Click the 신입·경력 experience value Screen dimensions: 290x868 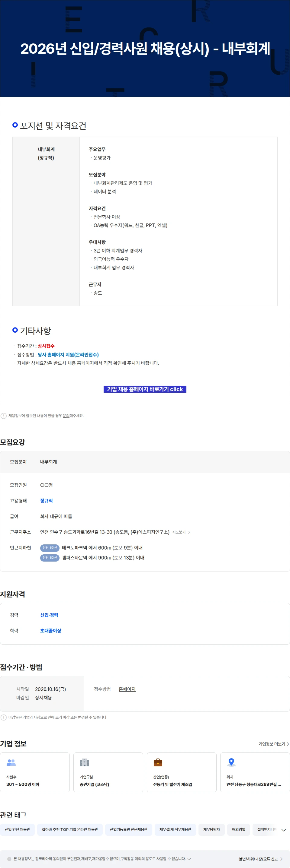pos(49,615)
